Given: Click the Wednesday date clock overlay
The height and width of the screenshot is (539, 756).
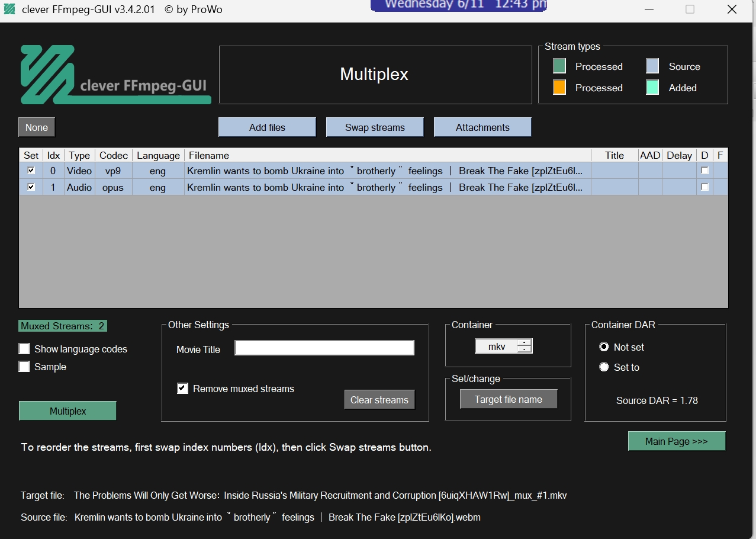Looking at the screenshot, I should point(459,5).
